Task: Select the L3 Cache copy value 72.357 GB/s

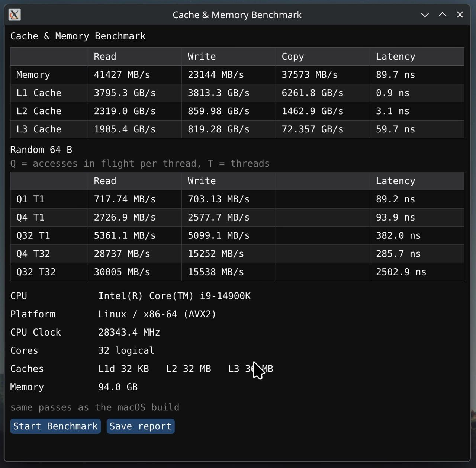Action: click(x=312, y=129)
